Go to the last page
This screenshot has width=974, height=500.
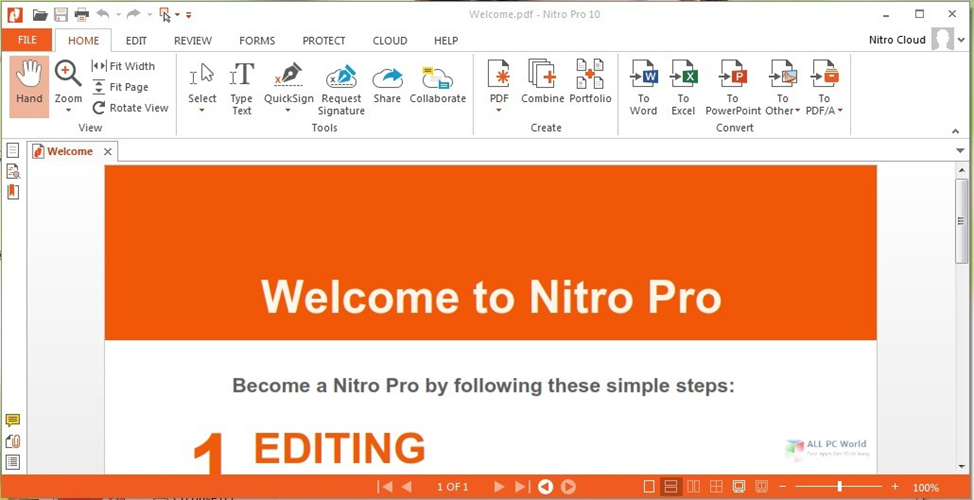click(522, 487)
